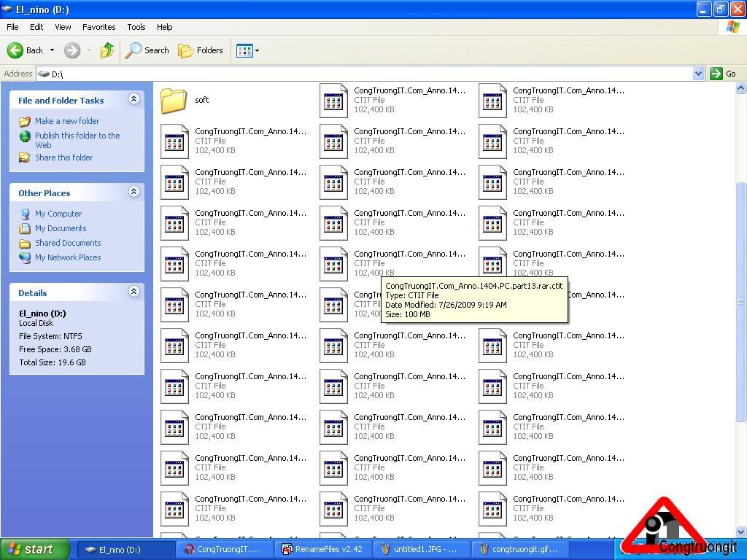Collapse the File and Folder Tasks panel
The width and height of the screenshot is (747, 560).
pos(133,99)
